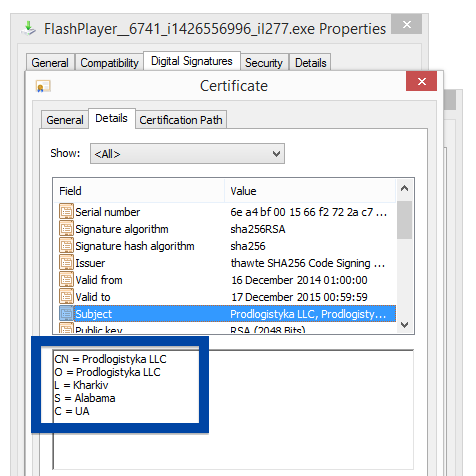
Task: Open the Security tab in Properties window
Action: click(x=264, y=62)
